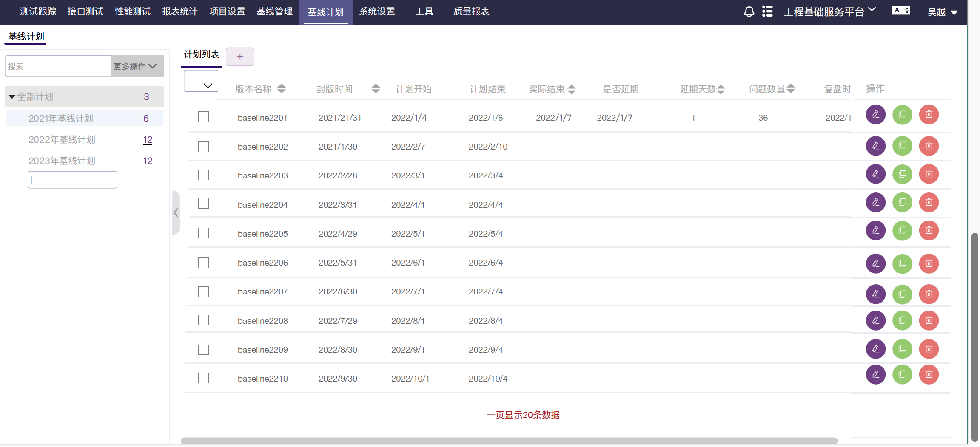Sort by 封版时间 column

[x=376, y=89]
